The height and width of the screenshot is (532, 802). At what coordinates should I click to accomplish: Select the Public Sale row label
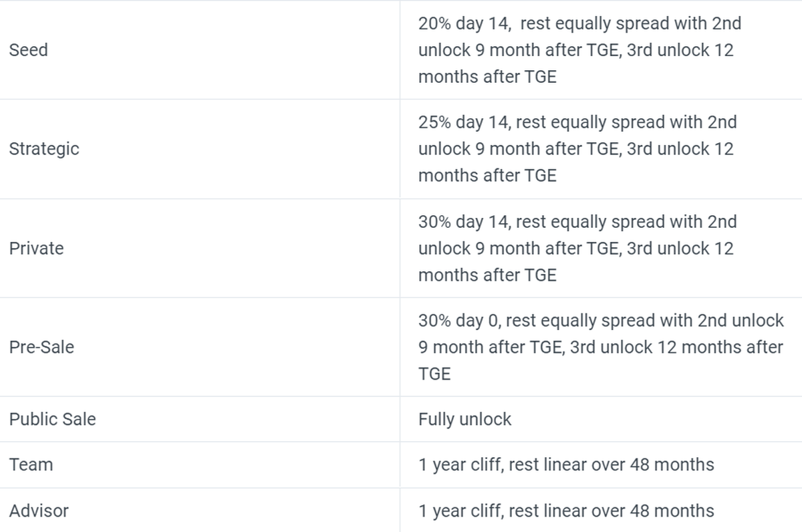[x=53, y=420]
